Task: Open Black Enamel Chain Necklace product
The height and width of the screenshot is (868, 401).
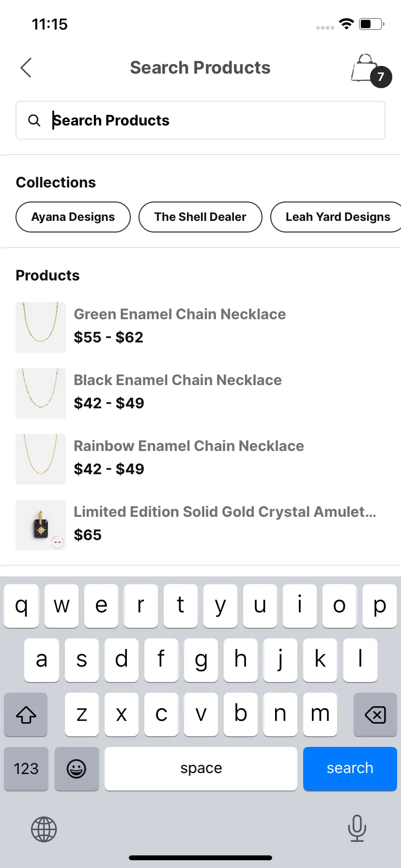Action: click(x=200, y=393)
